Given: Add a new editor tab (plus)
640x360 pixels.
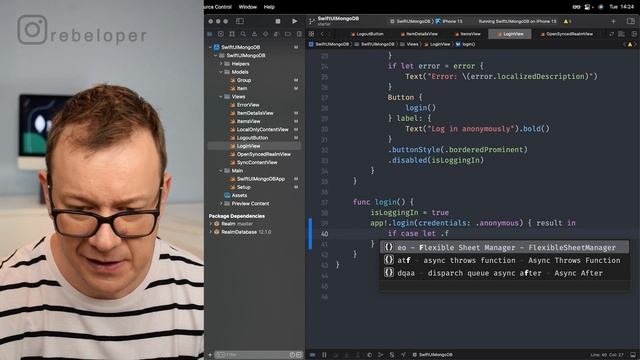Looking at the screenshot, I should click(613, 21).
